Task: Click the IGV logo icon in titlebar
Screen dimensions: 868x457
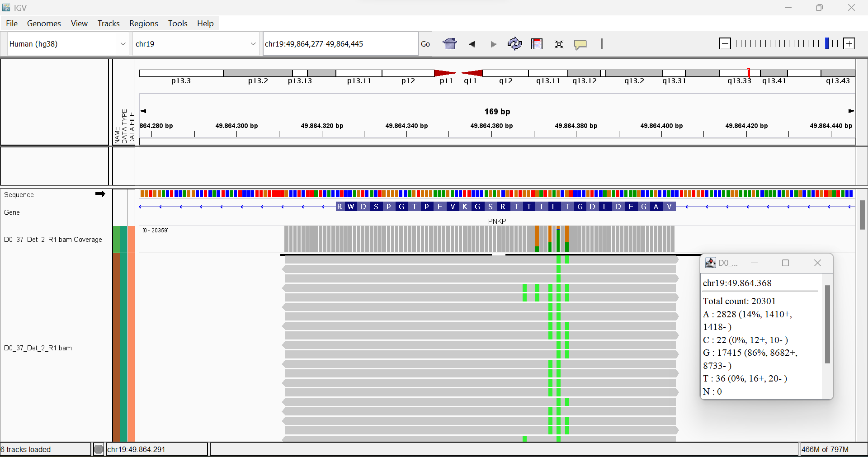Action: (x=6, y=7)
